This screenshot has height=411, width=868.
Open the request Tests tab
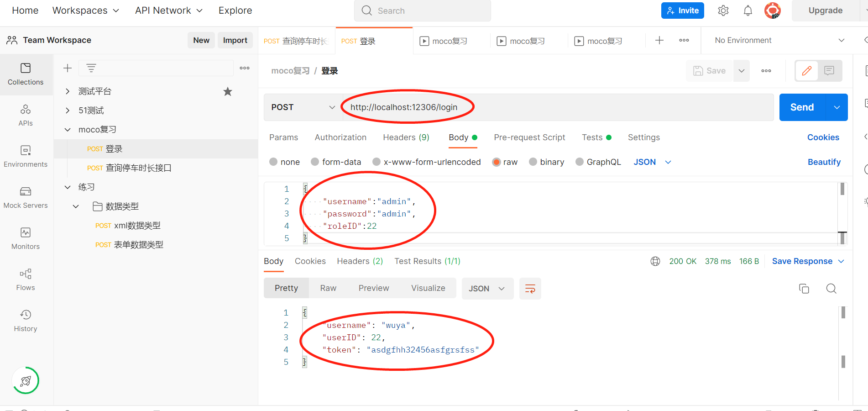[x=596, y=137]
